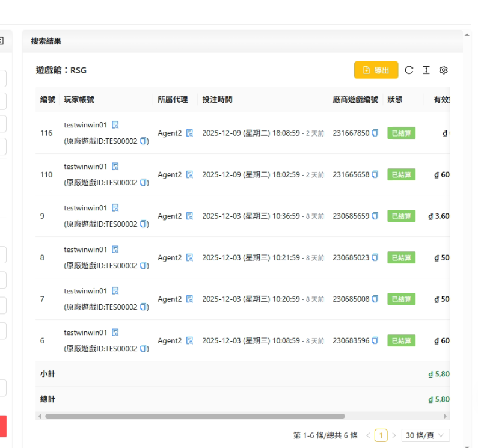Go to previous page arrow
The height and width of the screenshot is (448, 478).
tap(368, 435)
